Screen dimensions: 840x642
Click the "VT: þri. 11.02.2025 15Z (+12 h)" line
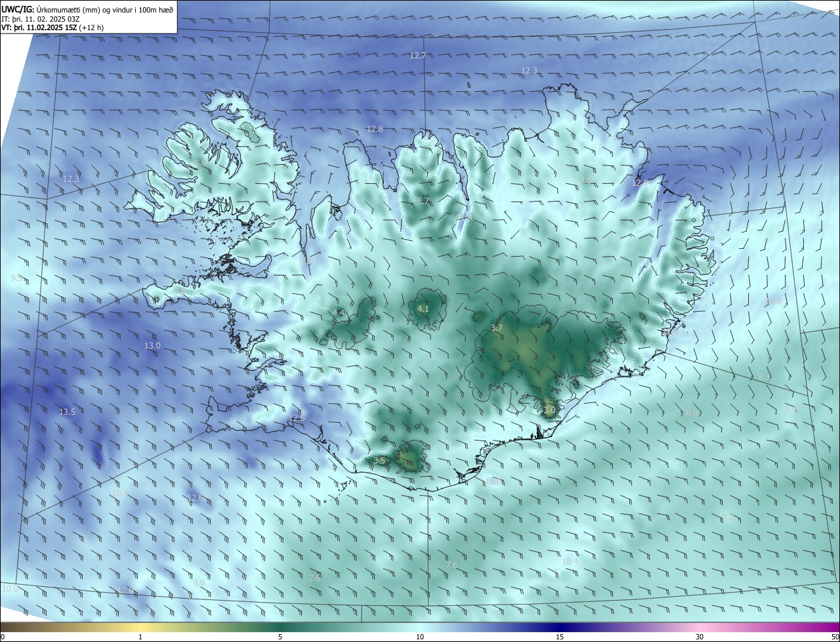coord(52,28)
